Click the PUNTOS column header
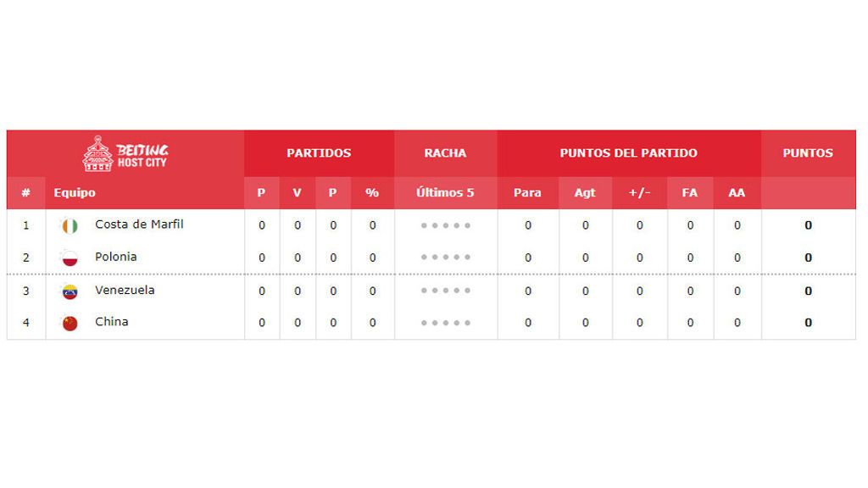This screenshot has height=488, width=868. 808,153
